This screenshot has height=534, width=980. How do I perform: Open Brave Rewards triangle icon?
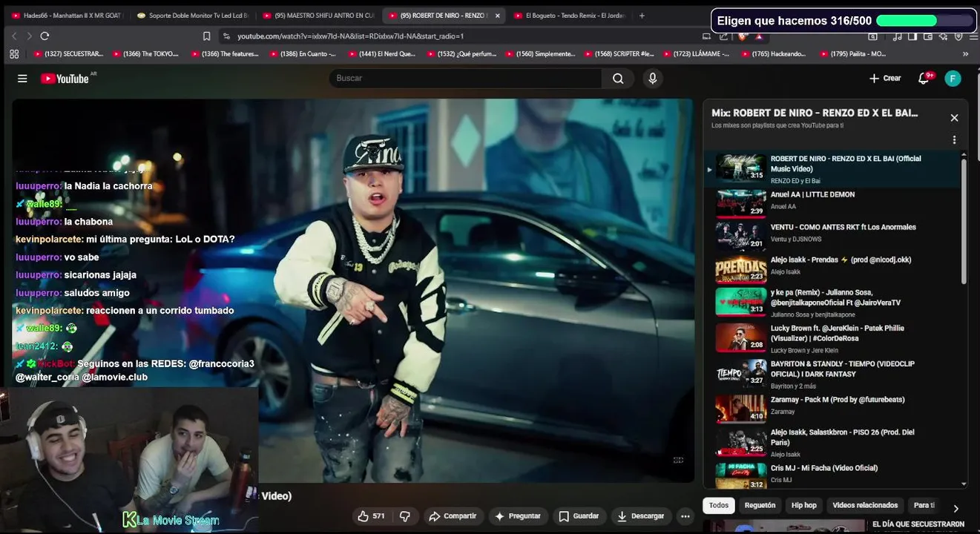click(x=759, y=36)
